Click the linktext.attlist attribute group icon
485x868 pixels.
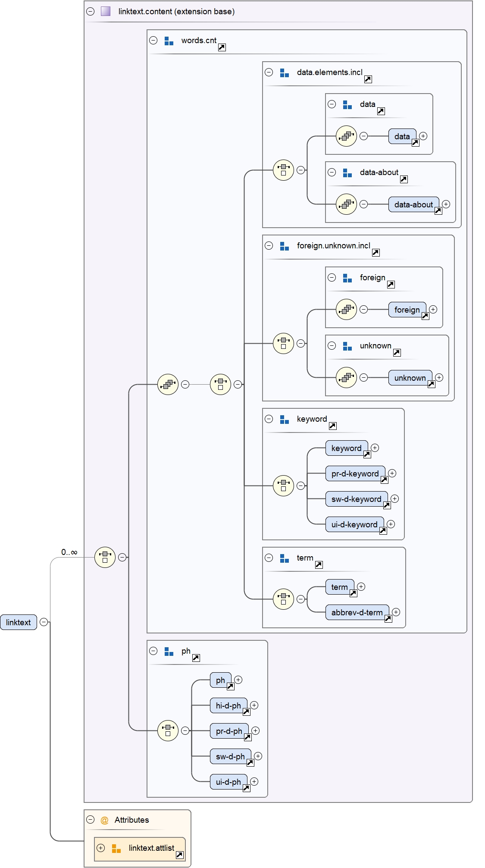point(116,848)
